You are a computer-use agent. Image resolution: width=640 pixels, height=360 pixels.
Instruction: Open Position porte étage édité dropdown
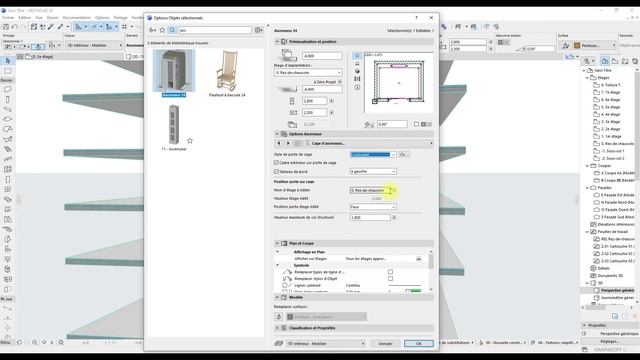pos(373,207)
